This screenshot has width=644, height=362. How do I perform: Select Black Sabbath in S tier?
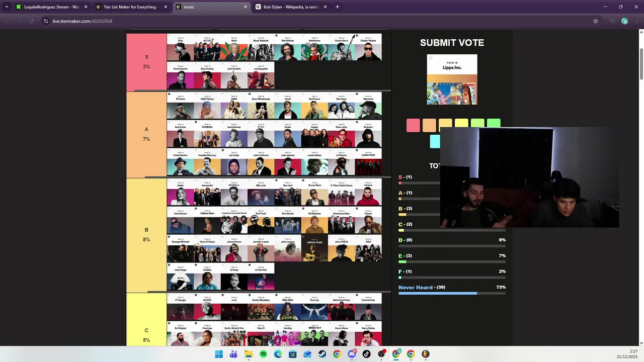tap(261, 47)
